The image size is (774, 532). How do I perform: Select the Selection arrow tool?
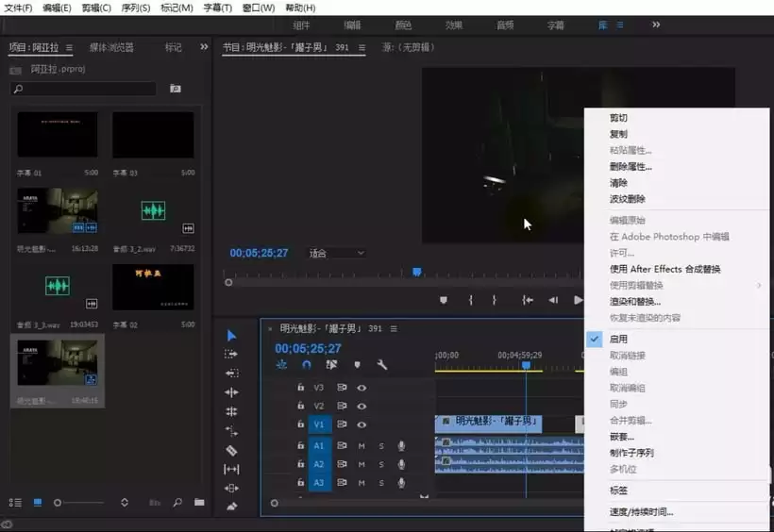[x=231, y=336]
